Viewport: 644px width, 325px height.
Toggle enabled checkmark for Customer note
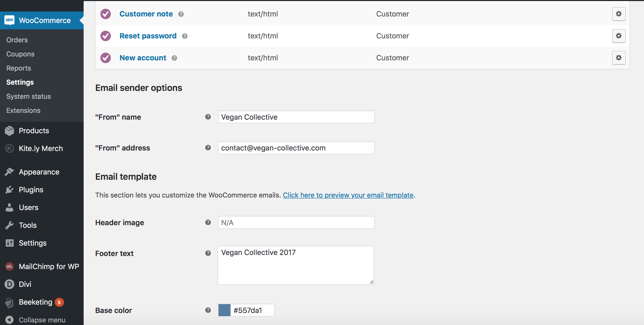[106, 14]
